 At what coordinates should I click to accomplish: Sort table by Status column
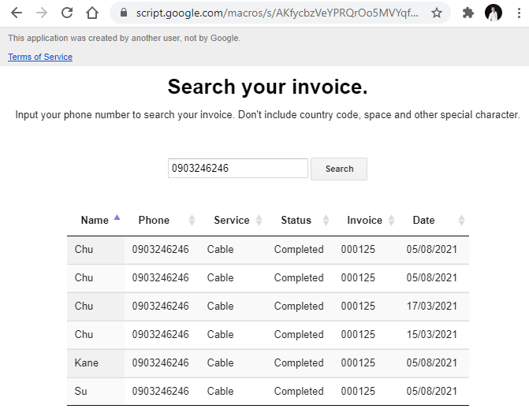click(x=296, y=220)
